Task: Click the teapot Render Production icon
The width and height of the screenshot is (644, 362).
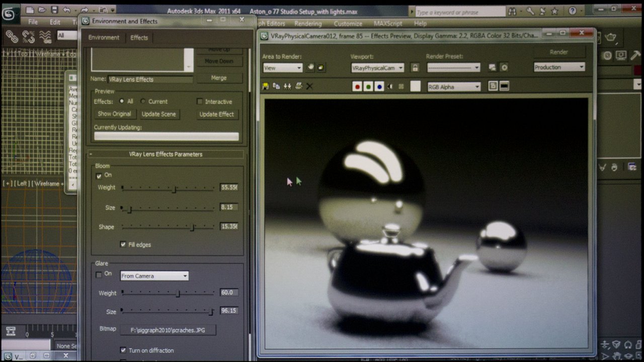Action: [611, 37]
